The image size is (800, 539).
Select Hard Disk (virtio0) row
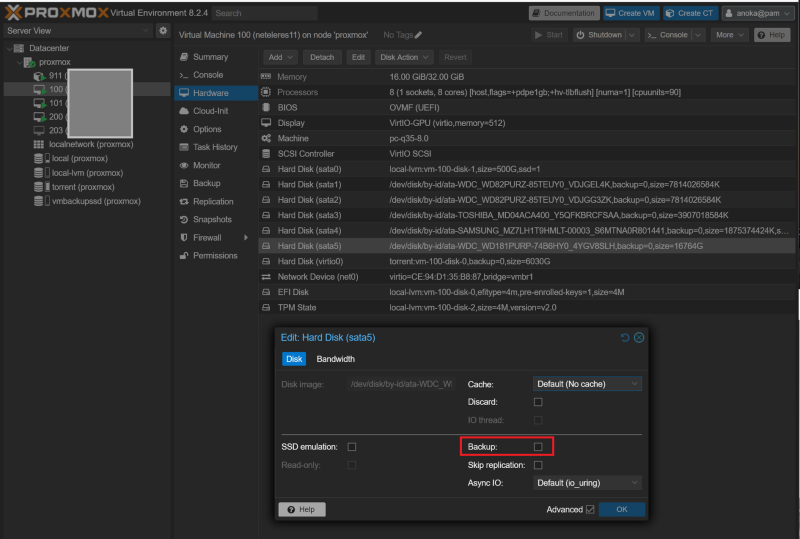529,261
